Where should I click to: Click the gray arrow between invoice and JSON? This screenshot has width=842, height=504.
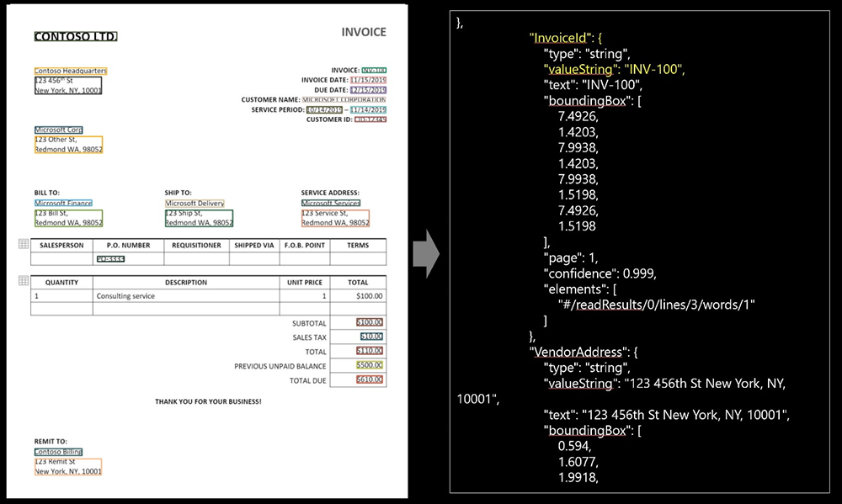(429, 252)
